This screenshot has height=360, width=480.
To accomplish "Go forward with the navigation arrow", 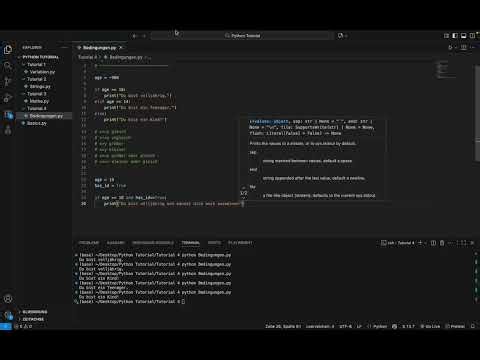I will (x=144, y=36).
